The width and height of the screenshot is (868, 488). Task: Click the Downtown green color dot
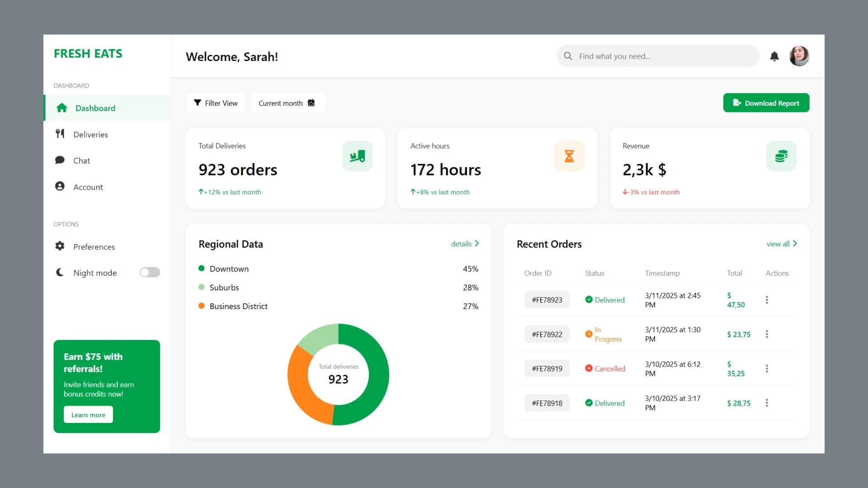202,268
